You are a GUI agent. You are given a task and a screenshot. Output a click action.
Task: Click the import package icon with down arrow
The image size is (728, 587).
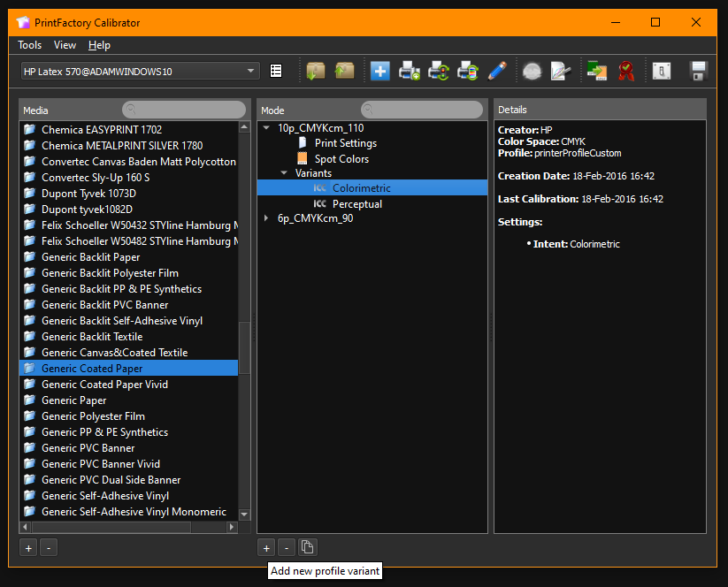click(316, 71)
